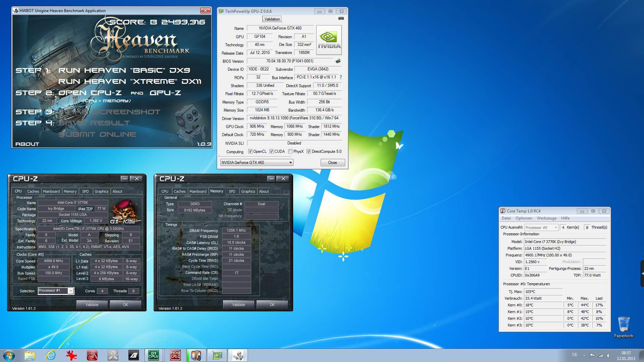644x362 pixels.
Task: Switch to G1 CPU-Z taskbar button
Action: pos(155,355)
